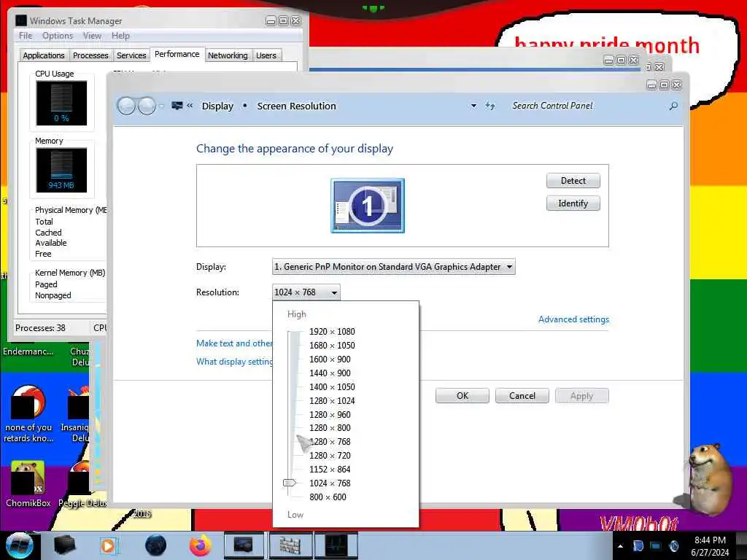Click the refresh button in address bar
The image size is (747, 560).
[x=490, y=106]
